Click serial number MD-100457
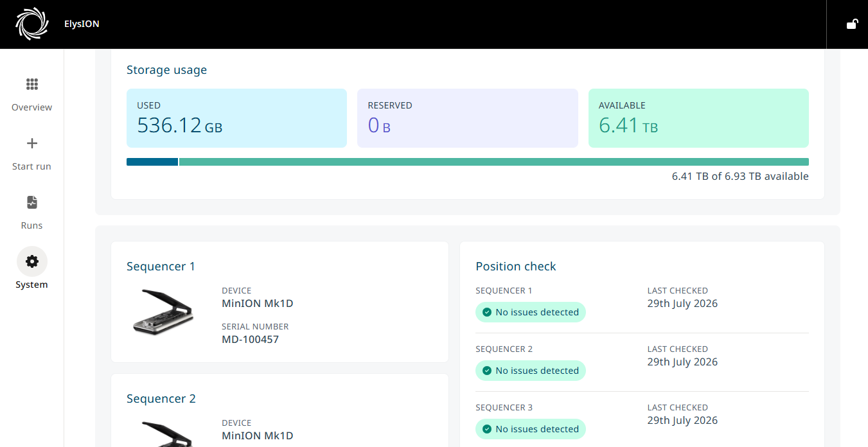The height and width of the screenshot is (447, 868). coord(251,339)
